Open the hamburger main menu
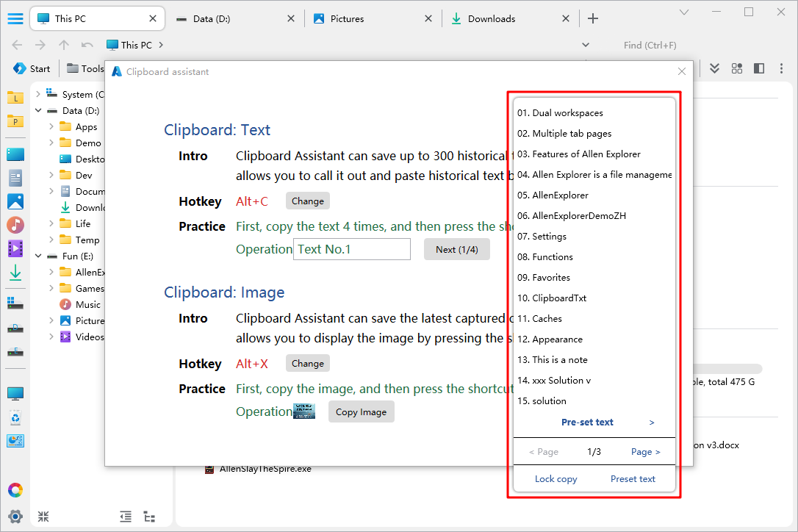This screenshot has width=798, height=532. [15, 18]
